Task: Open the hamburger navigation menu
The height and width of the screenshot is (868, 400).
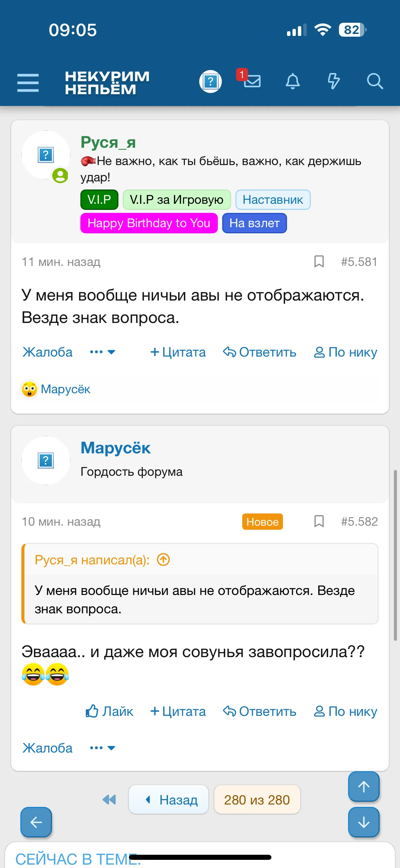Action: (x=28, y=83)
